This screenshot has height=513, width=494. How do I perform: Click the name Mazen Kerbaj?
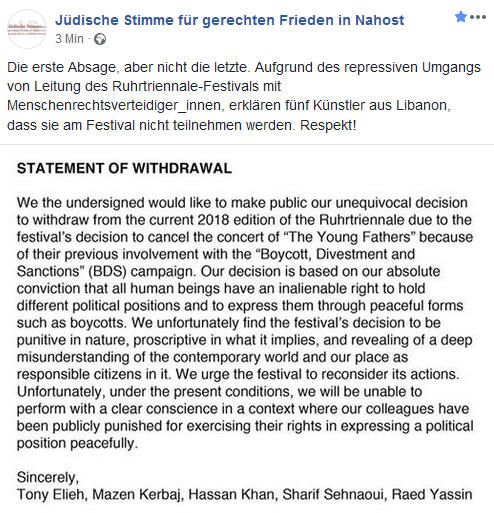click(138, 495)
